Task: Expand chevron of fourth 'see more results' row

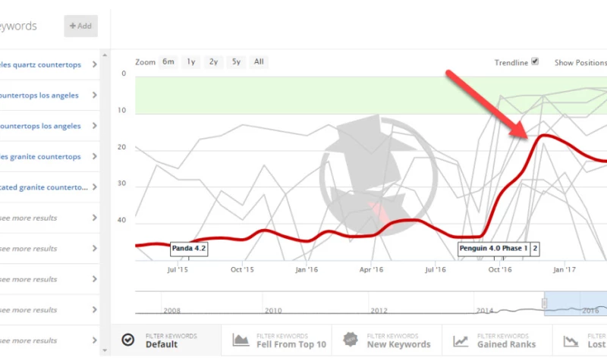Action: pyautogui.click(x=94, y=309)
